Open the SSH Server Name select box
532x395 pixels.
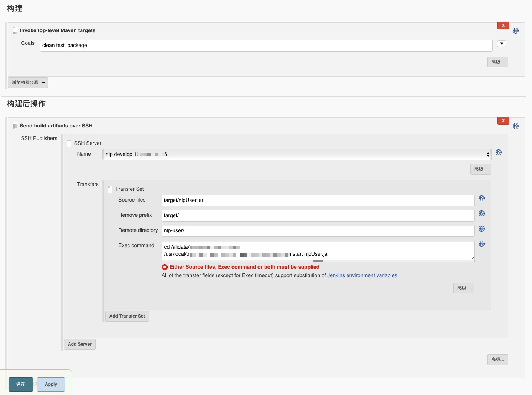click(x=297, y=155)
